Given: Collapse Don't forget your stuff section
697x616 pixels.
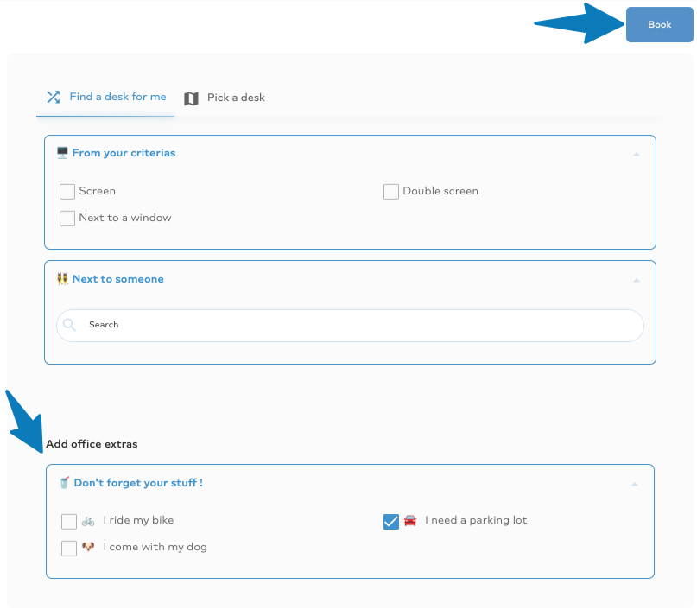Looking at the screenshot, I should point(635,485).
